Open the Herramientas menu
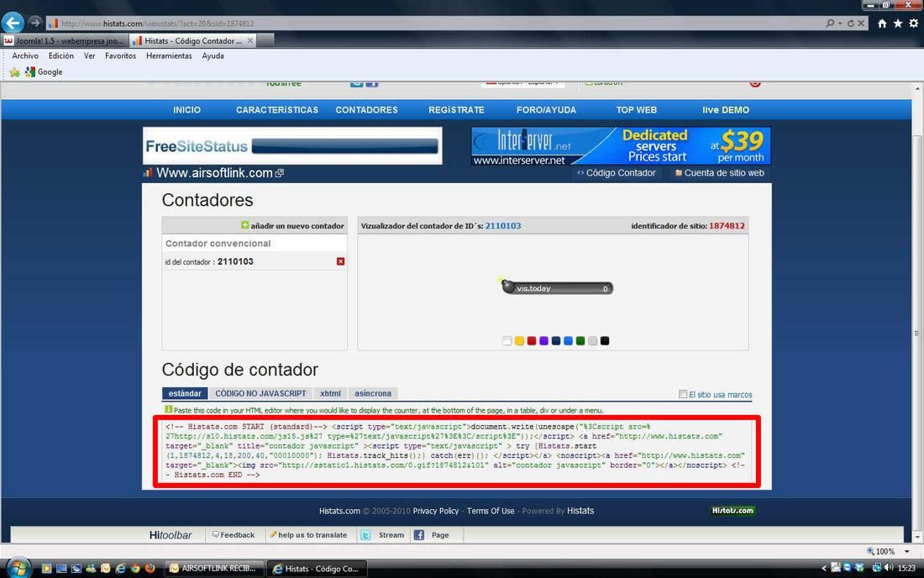Viewport: 924px width, 578px height. (x=169, y=56)
